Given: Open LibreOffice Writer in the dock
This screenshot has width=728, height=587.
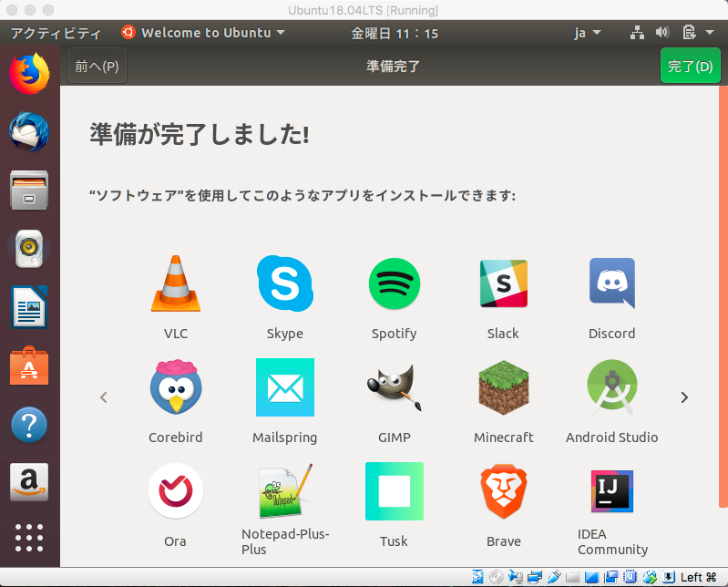Looking at the screenshot, I should [29, 307].
